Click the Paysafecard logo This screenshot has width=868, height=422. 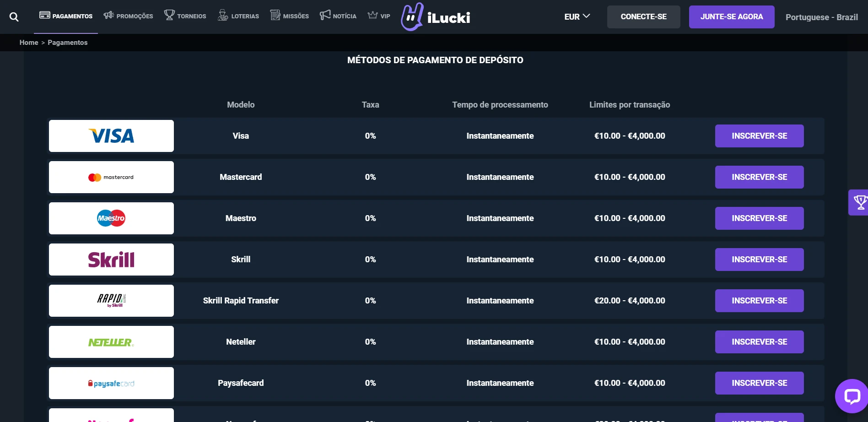(x=111, y=383)
